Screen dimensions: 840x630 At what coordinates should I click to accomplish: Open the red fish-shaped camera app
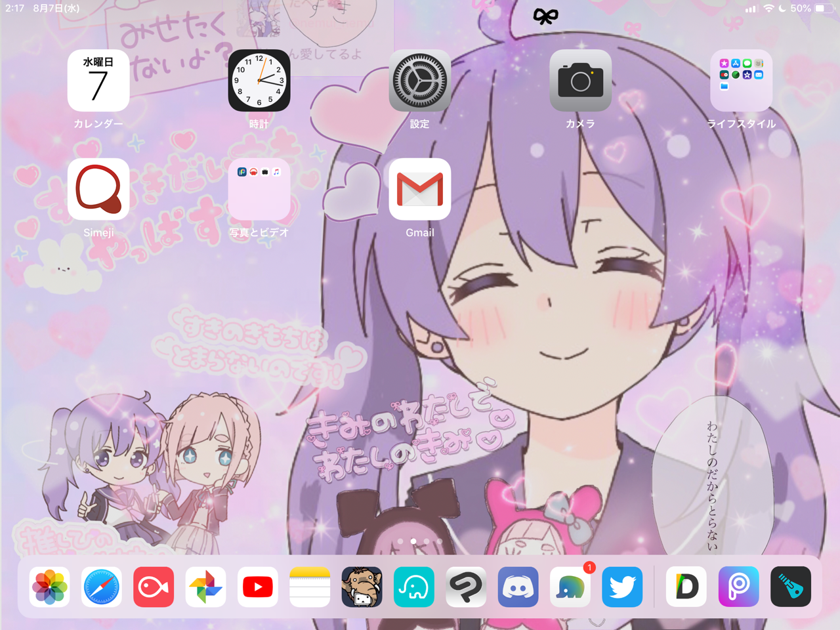[x=154, y=587]
